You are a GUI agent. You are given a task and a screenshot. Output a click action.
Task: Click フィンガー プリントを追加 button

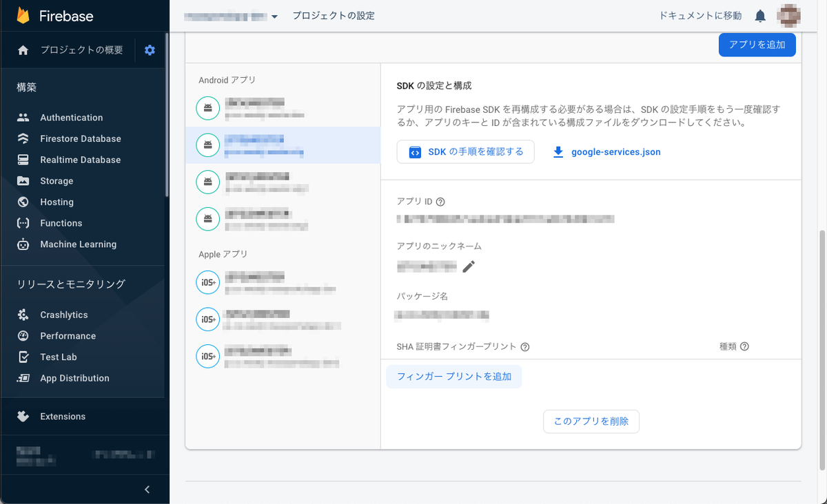click(x=454, y=377)
